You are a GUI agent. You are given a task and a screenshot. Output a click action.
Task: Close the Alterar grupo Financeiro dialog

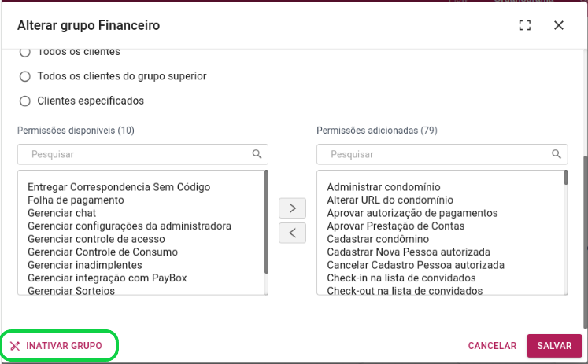coord(559,25)
